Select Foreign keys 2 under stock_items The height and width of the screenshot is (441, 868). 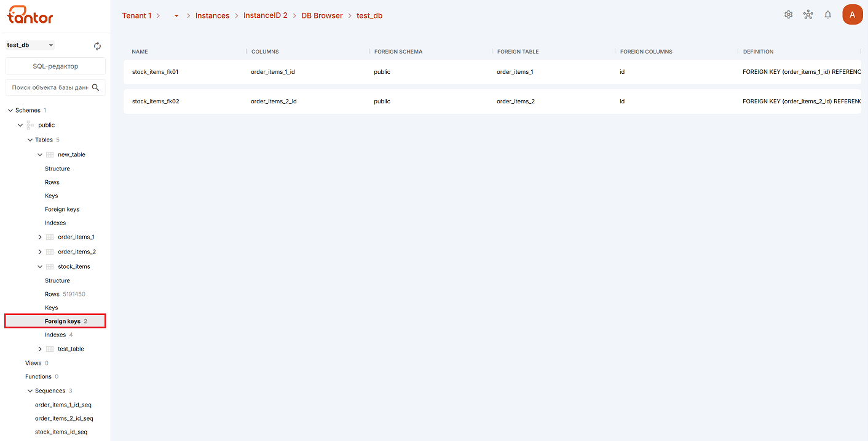pyautogui.click(x=55, y=321)
